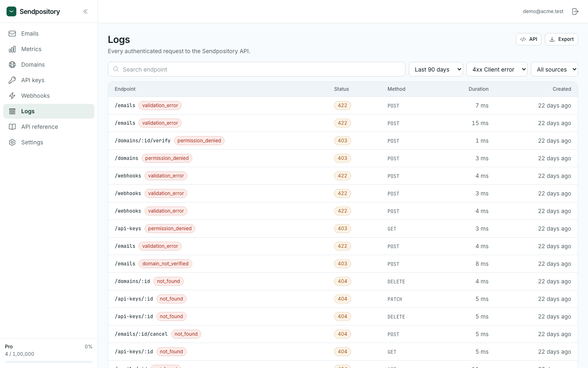Click the Logs list icon
The width and height of the screenshot is (588, 368).
pos(12,111)
